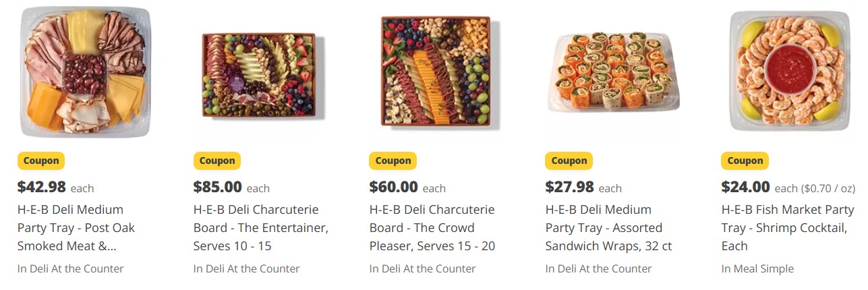Select The Crowd Pleaser charcuterie board image
The width and height of the screenshot is (868, 290).
435,71
